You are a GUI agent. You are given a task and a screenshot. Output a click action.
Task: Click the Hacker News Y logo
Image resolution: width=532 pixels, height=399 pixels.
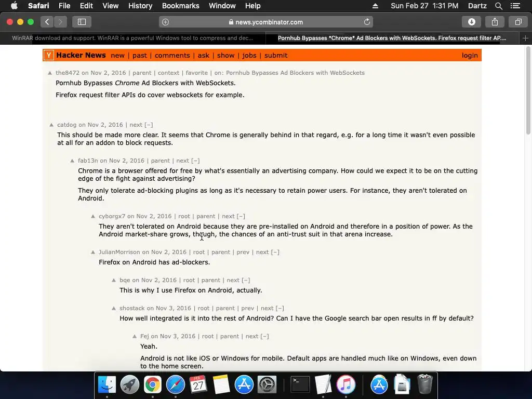click(x=48, y=55)
